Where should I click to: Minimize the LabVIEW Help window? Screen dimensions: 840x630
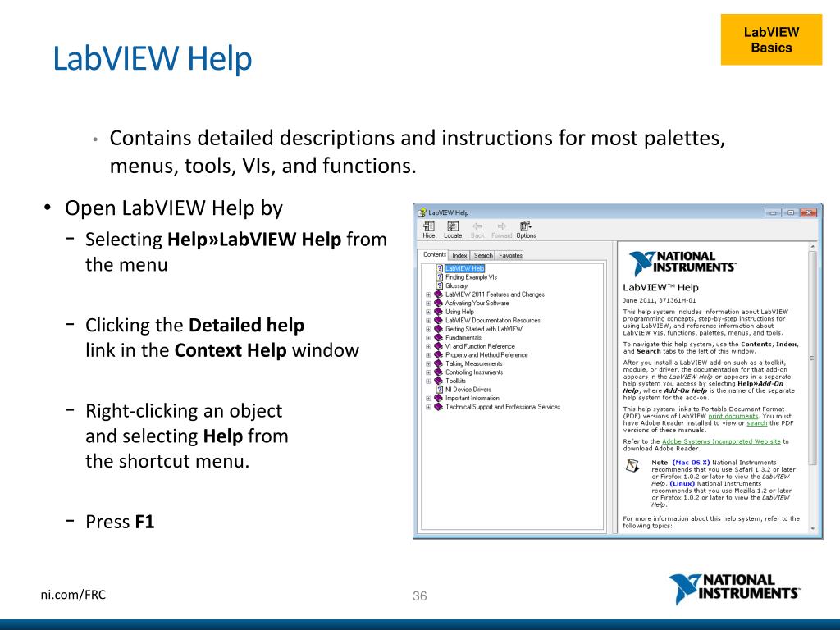[x=773, y=212]
